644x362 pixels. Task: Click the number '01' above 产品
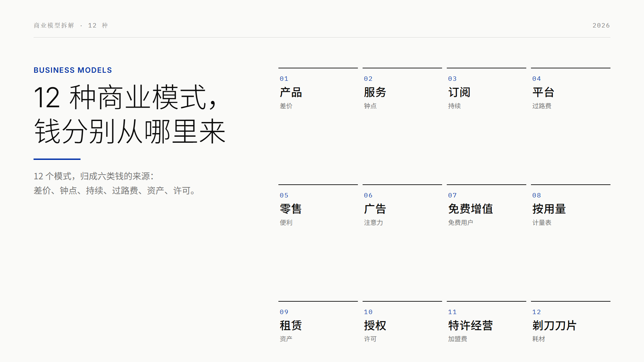284,79
